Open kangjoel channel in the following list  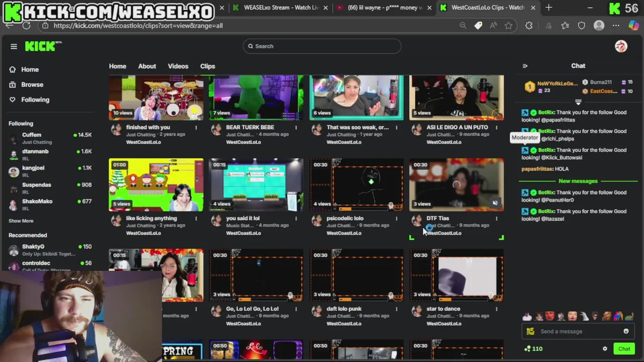(50, 171)
